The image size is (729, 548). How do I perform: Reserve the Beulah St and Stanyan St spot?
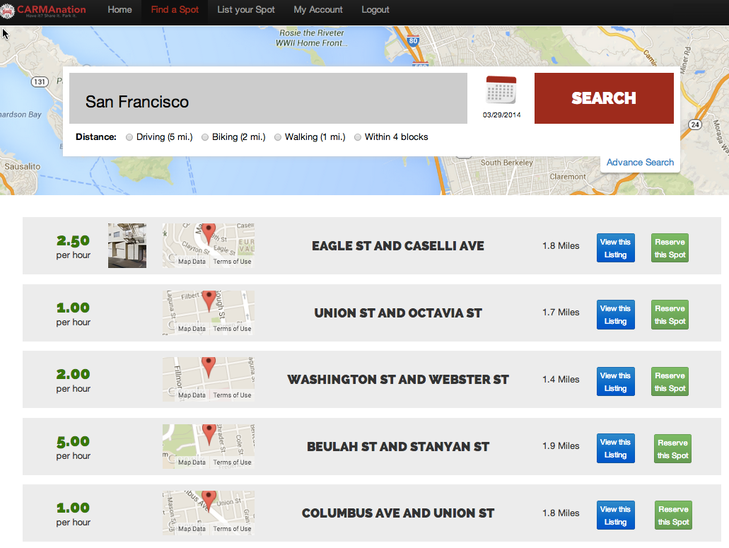(672, 449)
